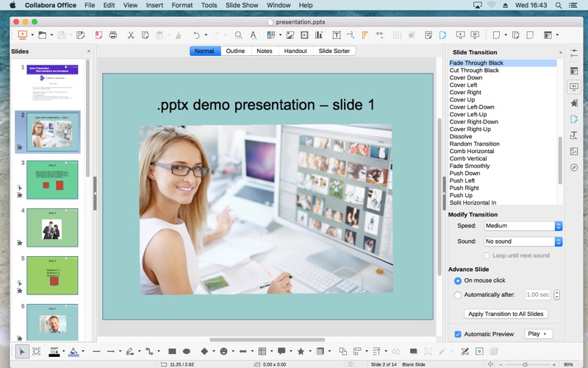Viewport: 588px width, 368px height.
Task: Open the Speed dropdown showing Medium
Action: coord(523,226)
